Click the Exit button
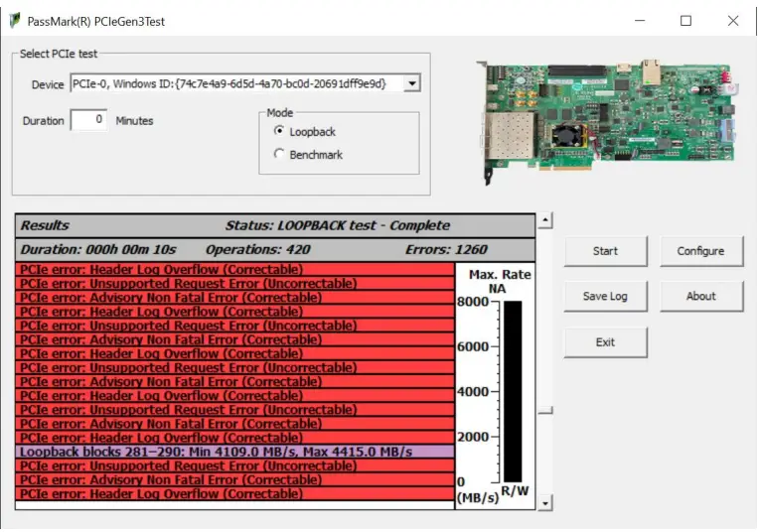The width and height of the screenshot is (758, 532). click(x=605, y=342)
